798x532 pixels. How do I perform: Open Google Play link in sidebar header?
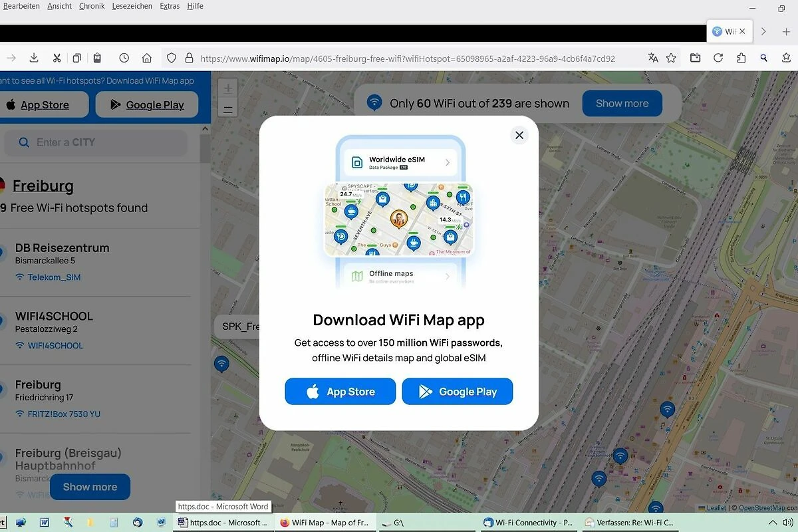(147, 104)
